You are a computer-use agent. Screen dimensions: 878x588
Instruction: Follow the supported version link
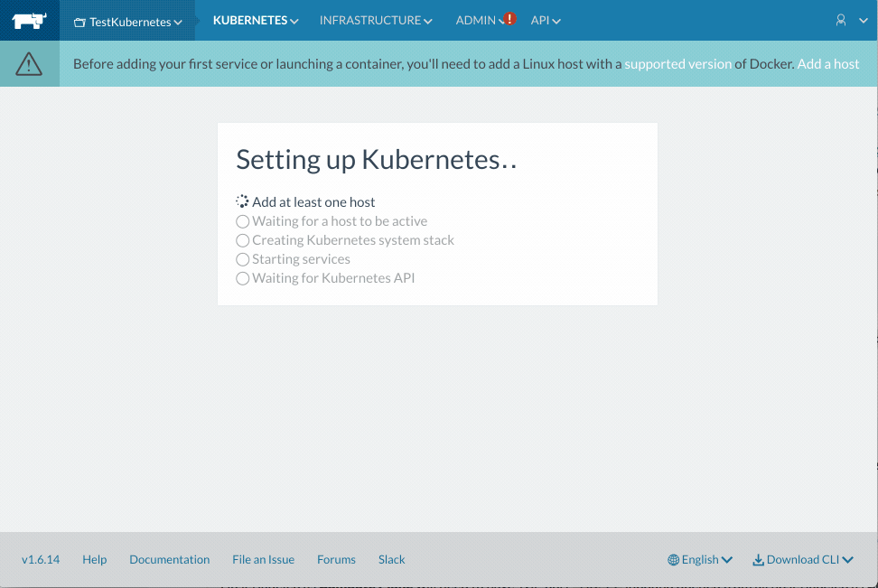pos(678,64)
